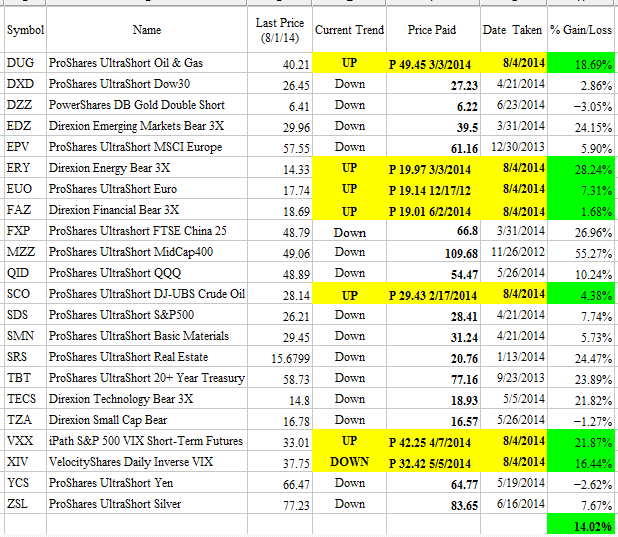Click the EDZ symbol cell
The width and height of the screenshot is (618, 537).
coord(25,126)
